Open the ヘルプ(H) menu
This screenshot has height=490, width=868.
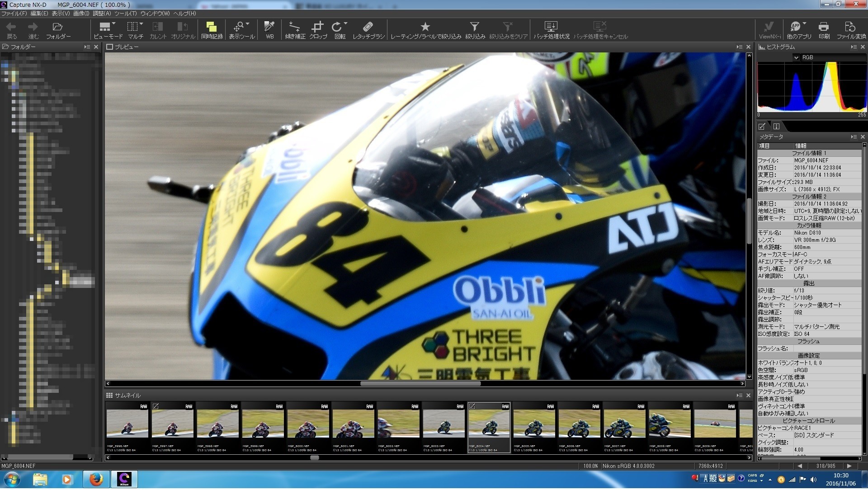pos(185,14)
